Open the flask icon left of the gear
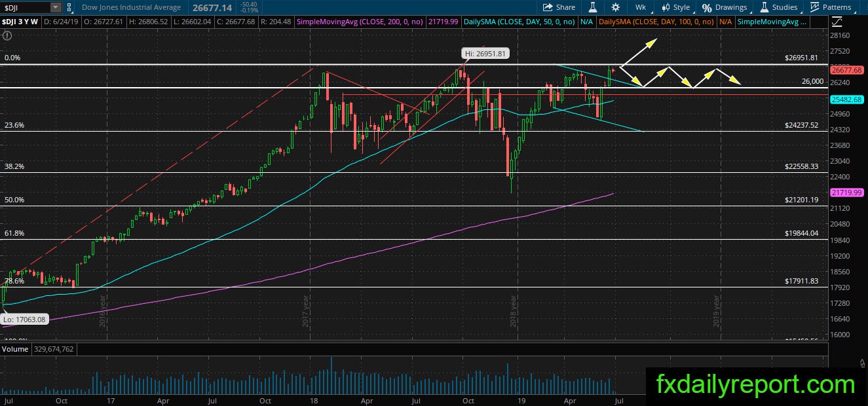Screen dimensions: 868x406 click(593, 7)
